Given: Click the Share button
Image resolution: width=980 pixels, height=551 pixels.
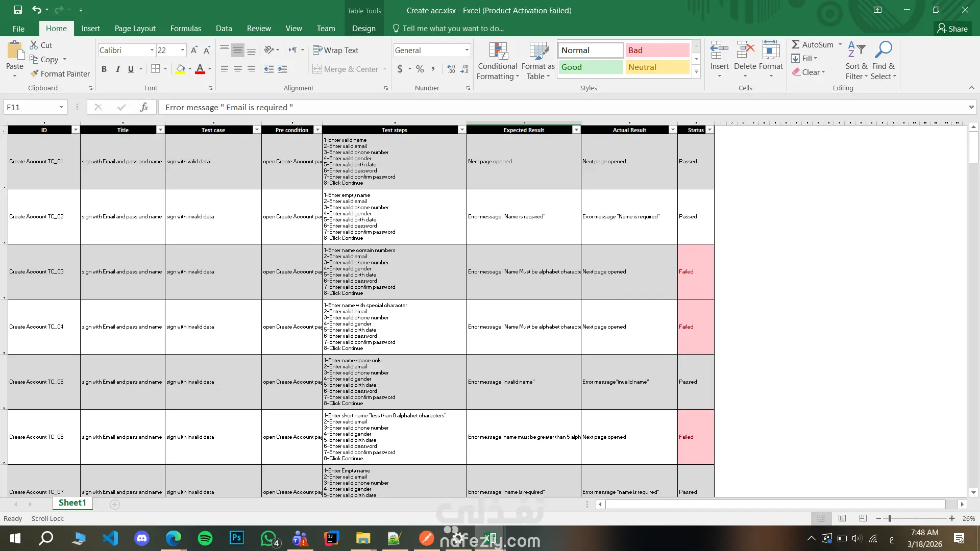Looking at the screenshot, I should tap(952, 29).
